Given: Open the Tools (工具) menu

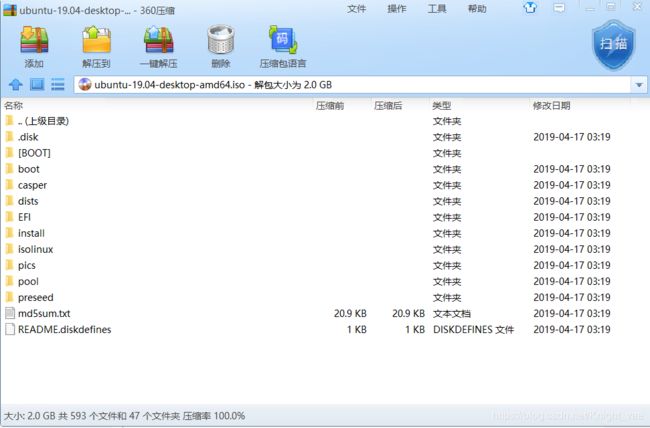Looking at the screenshot, I should pyautogui.click(x=437, y=9).
